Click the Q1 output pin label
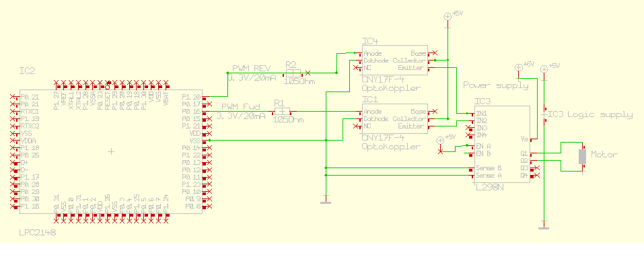644x257 pixels. [524, 153]
